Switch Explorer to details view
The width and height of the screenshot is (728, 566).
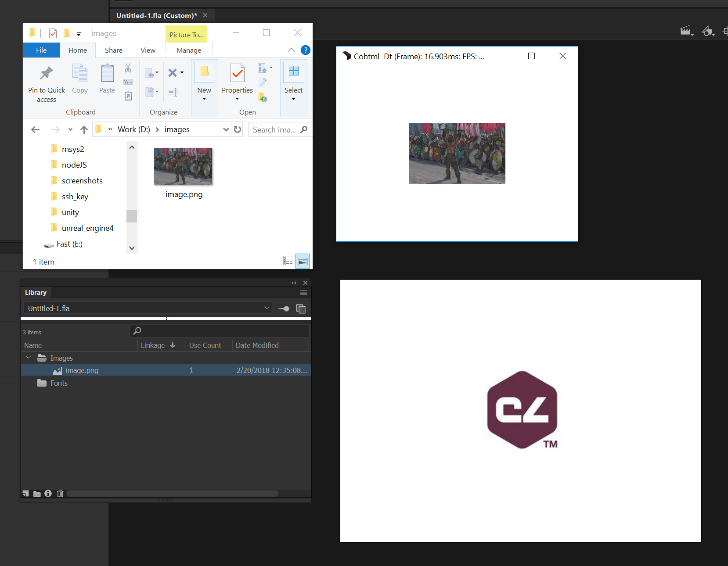[288, 261]
